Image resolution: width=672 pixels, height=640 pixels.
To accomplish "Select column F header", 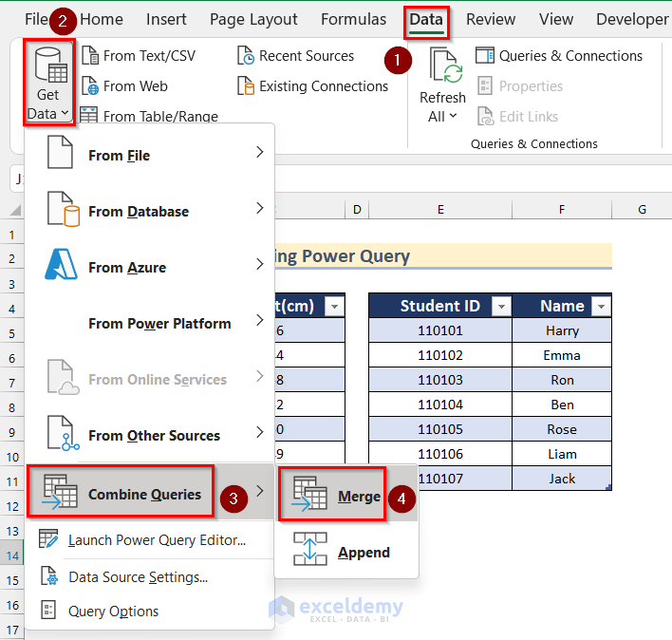I will 562,209.
